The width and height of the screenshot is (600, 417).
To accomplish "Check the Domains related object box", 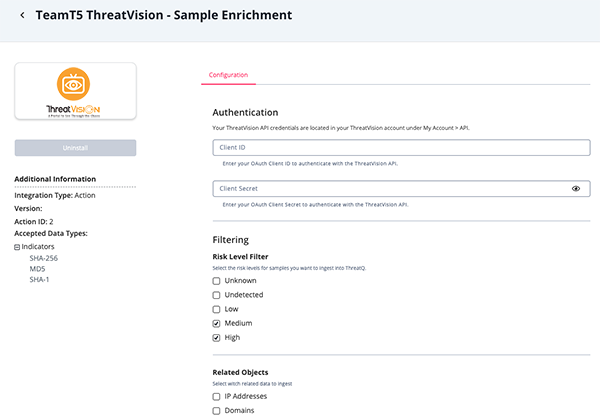I will (216, 411).
